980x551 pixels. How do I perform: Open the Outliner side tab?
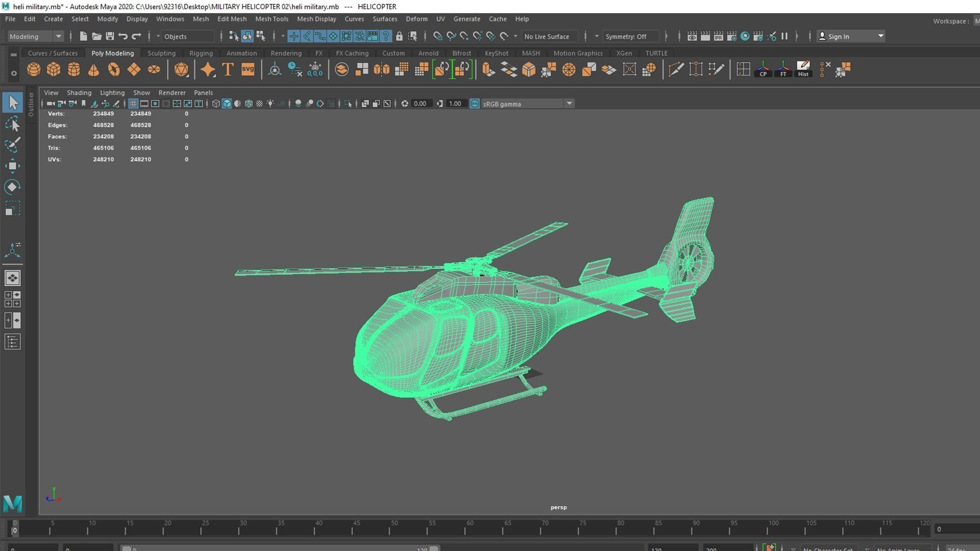[x=31, y=104]
